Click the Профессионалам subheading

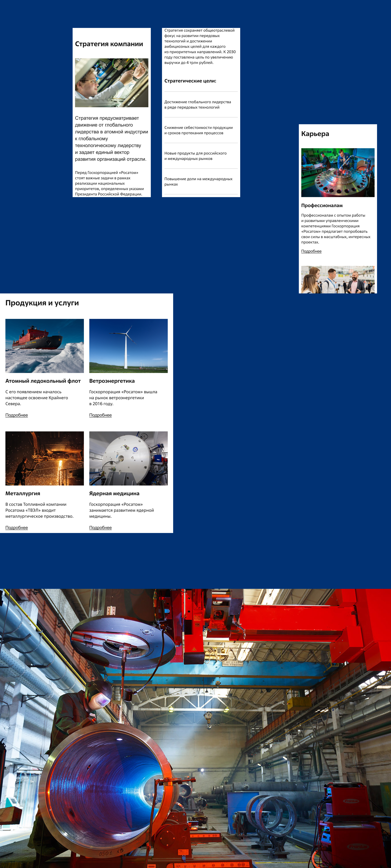click(322, 206)
